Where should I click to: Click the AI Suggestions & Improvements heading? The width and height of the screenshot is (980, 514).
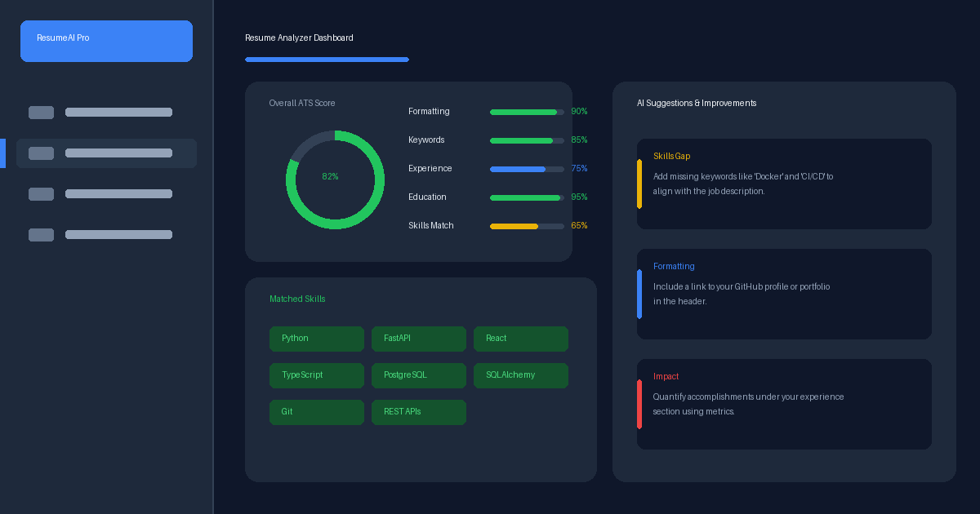pyautogui.click(x=697, y=104)
